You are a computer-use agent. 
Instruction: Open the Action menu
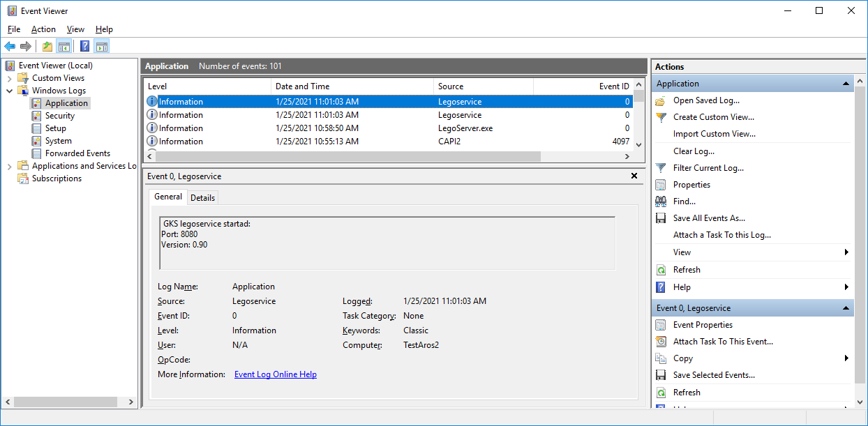[43, 29]
